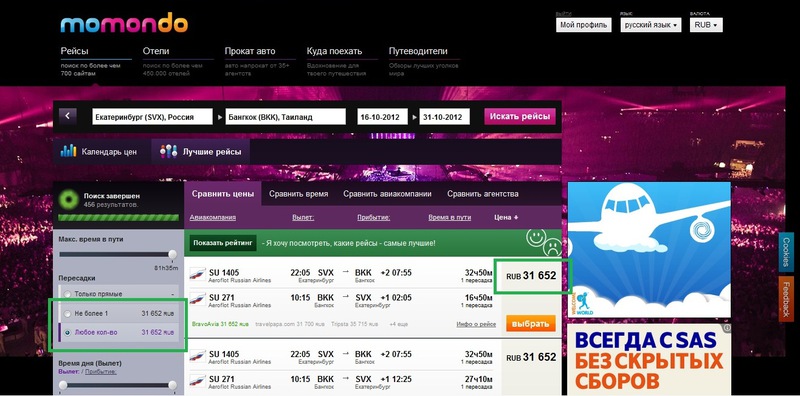
Task: Open the 'Инфо о рейсе' link
Action: click(476, 324)
